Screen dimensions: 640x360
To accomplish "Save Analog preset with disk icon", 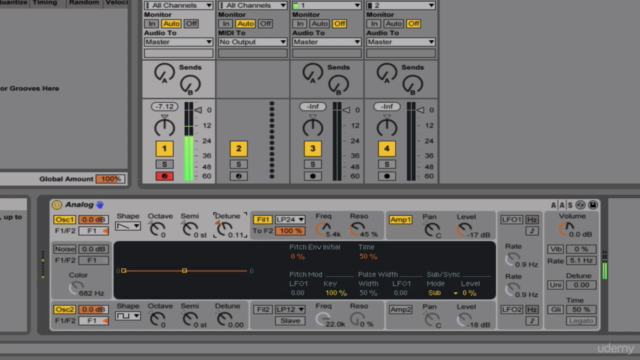I will tap(593, 204).
